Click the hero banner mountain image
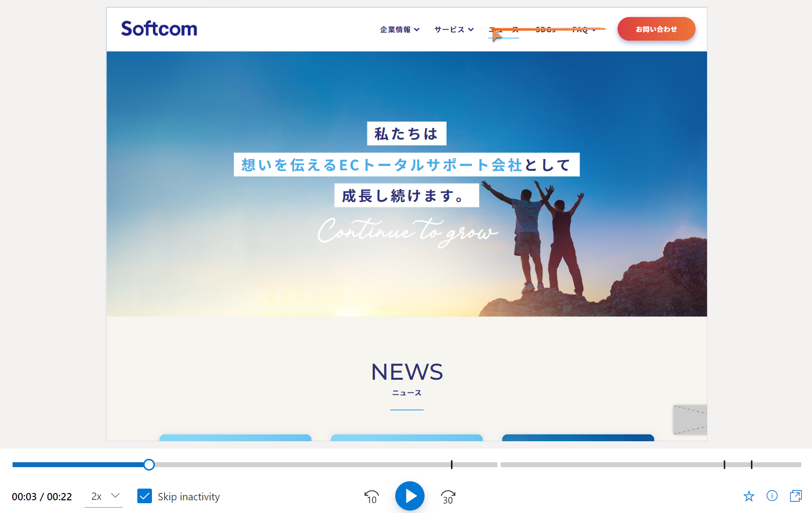 click(x=406, y=184)
